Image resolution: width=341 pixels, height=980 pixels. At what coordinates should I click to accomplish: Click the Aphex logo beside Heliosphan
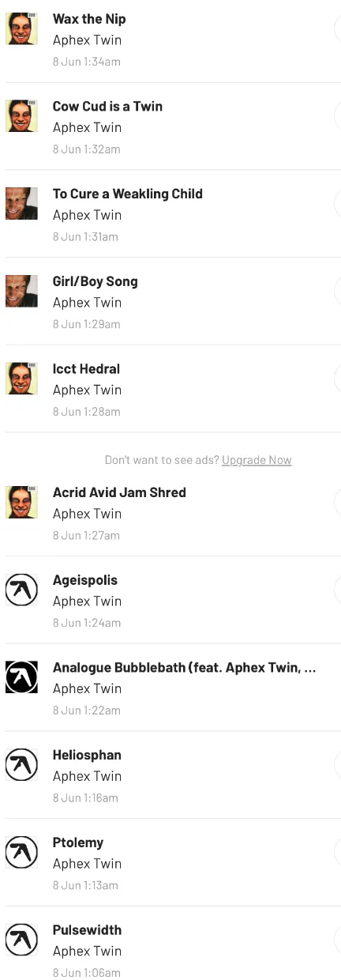(21, 765)
